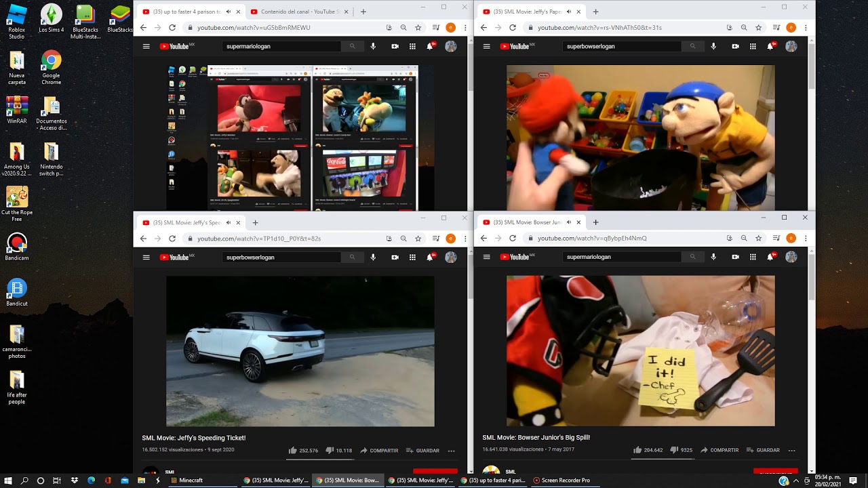Open Task View on taskbar
This screenshot has height=488, width=868.
[57, 481]
